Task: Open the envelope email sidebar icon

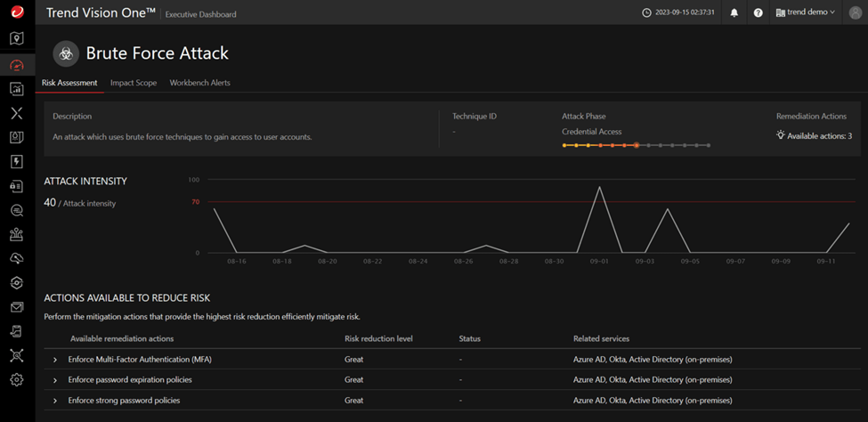Action: point(17,307)
